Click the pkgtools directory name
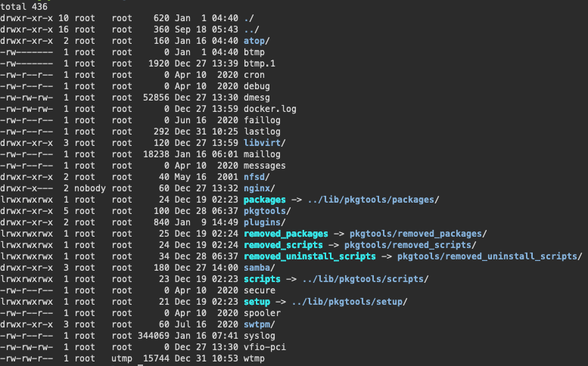Screen dimensions: 588x366 (x=264, y=211)
